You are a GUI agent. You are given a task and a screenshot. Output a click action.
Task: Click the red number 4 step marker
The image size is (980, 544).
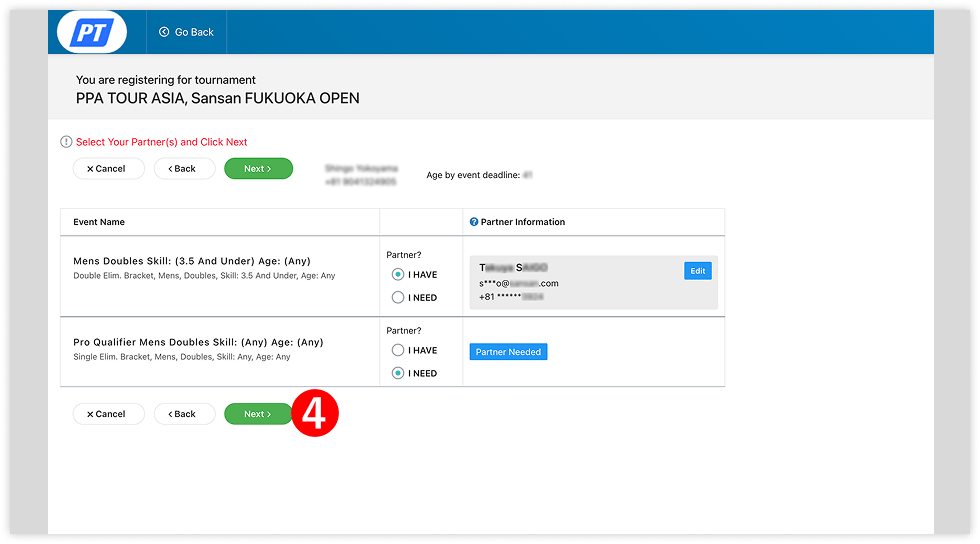[315, 414]
